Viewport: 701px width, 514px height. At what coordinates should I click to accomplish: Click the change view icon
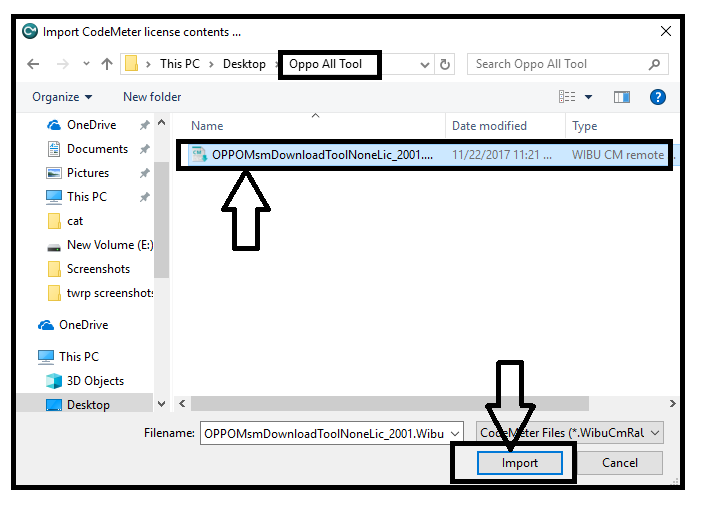coord(567,97)
